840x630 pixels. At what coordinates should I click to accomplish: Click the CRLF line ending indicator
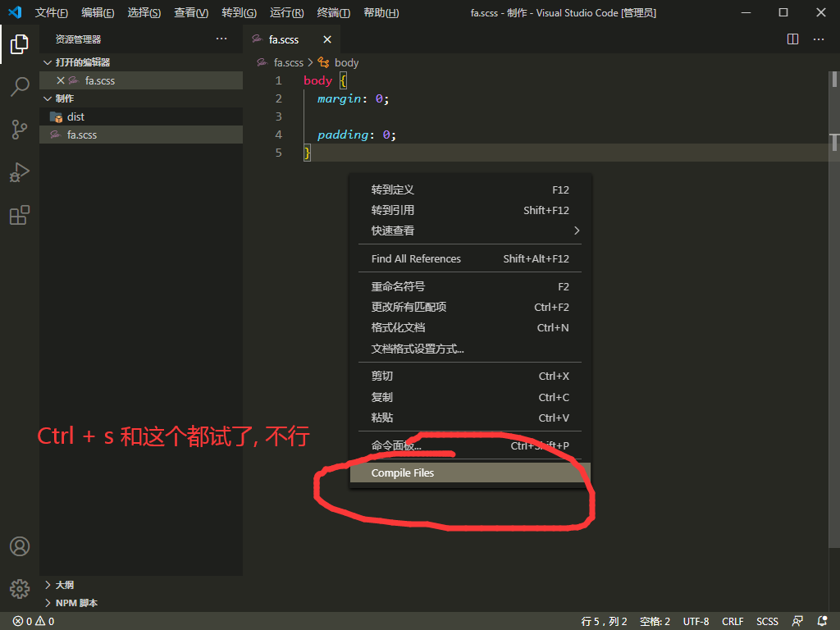pos(733,622)
